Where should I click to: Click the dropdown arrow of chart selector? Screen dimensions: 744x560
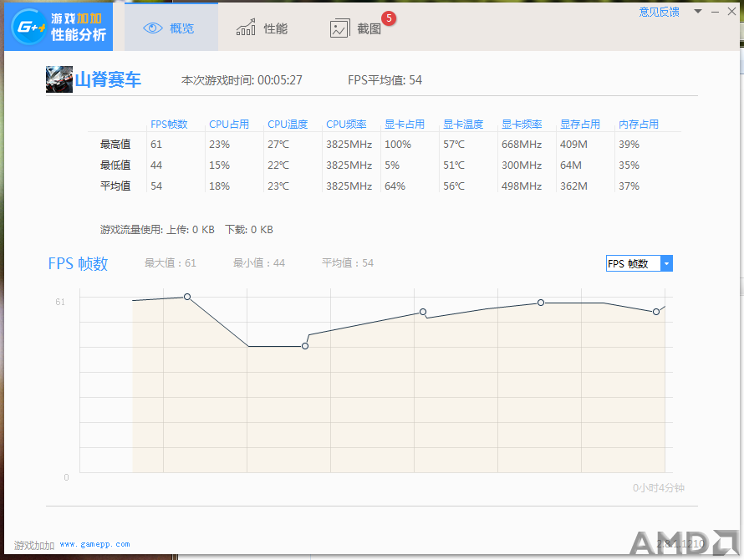[x=666, y=263]
